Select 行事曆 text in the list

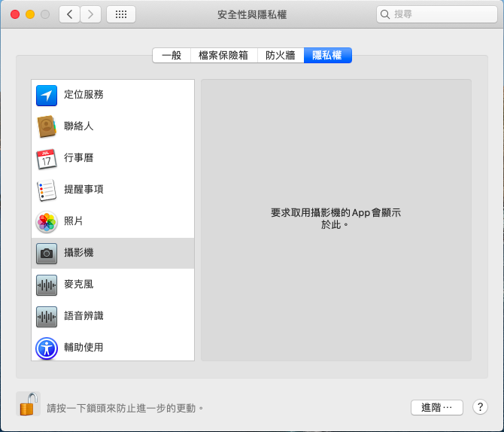(x=79, y=157)
